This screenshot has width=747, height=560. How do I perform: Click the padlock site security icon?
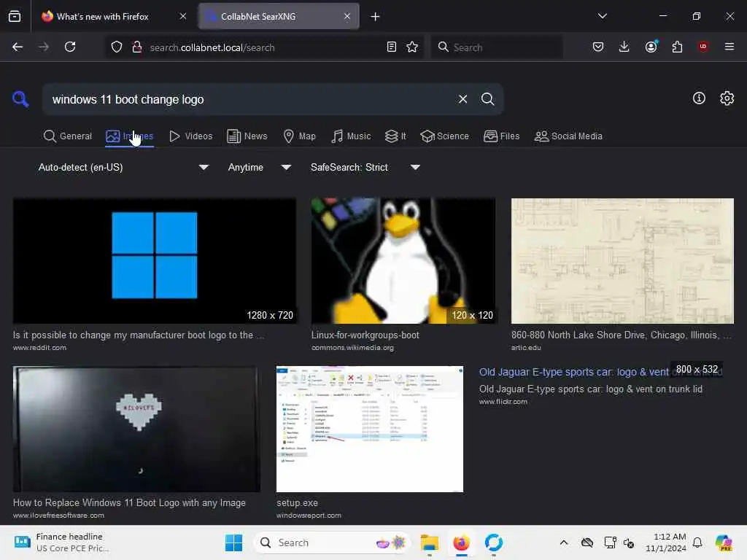click(136, 47)
